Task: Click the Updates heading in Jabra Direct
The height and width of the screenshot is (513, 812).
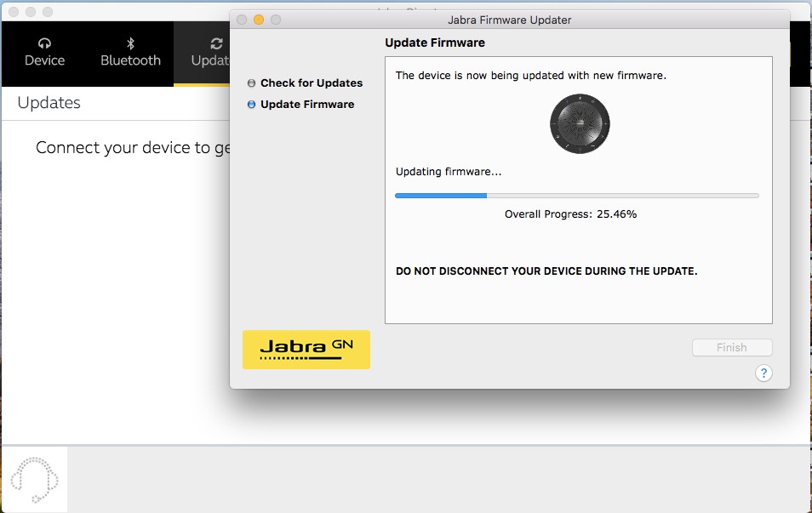Action: click(49, 102)
